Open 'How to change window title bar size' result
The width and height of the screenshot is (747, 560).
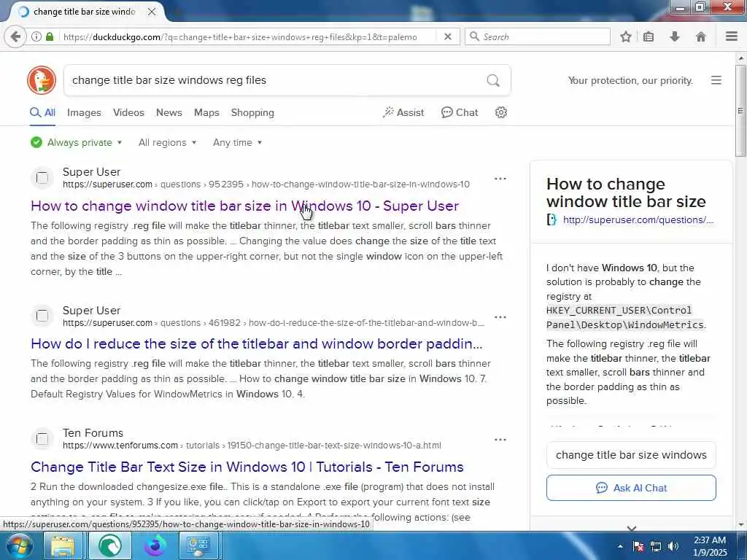click(245, 206)
